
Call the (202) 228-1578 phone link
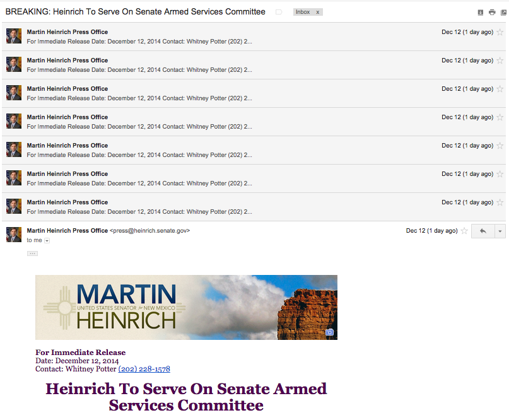144,369
